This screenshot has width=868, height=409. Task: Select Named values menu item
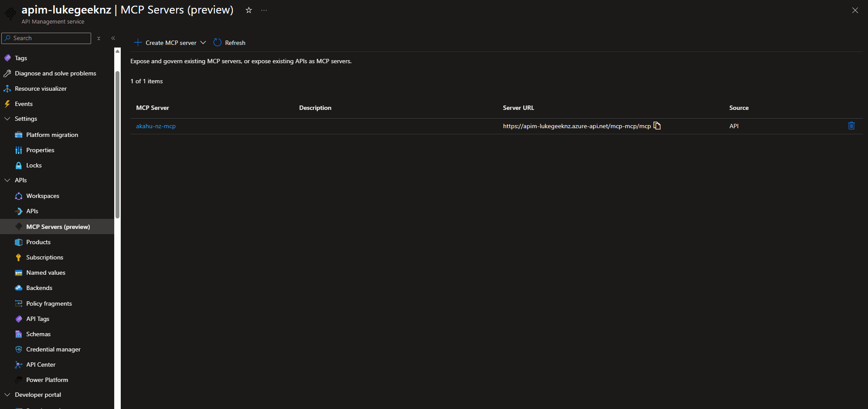point(46,273)
